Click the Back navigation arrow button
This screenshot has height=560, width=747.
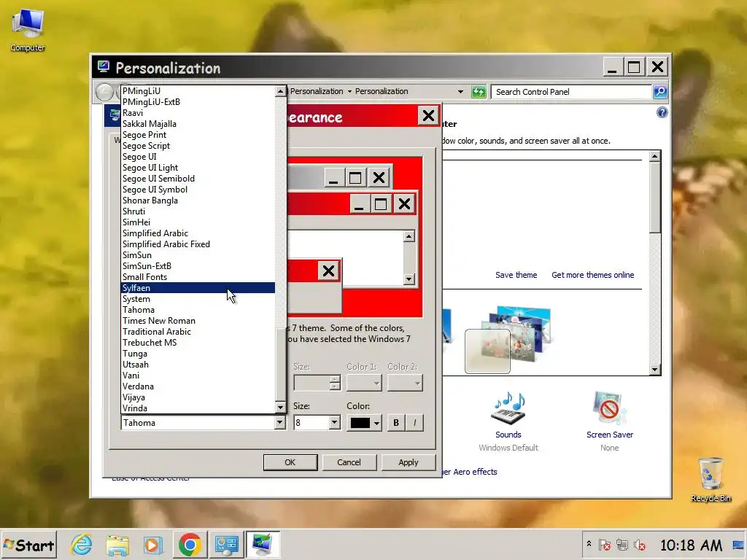(104, 92)
